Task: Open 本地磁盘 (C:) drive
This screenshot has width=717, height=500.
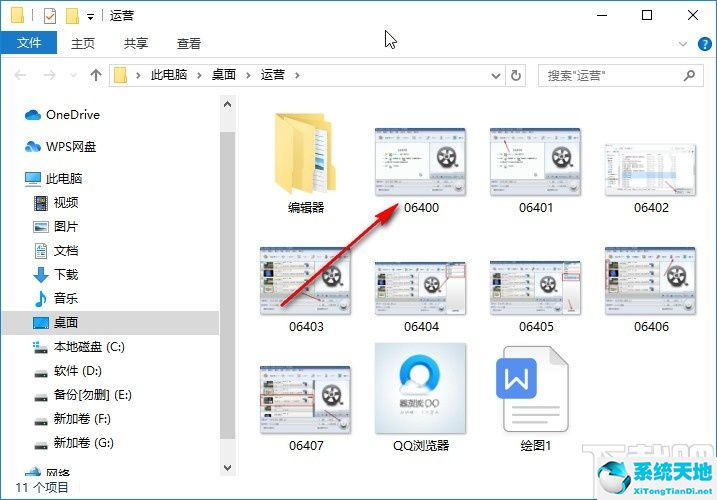Action: tap(79, 347)
